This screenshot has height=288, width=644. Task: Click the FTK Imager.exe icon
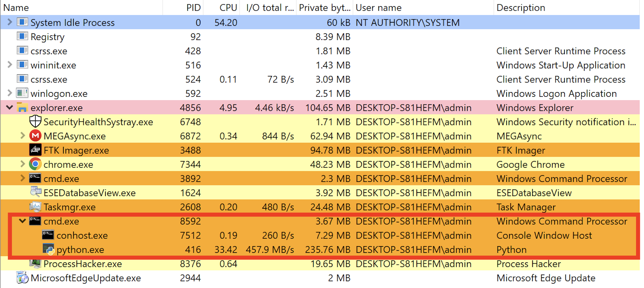tap(35, 150)
